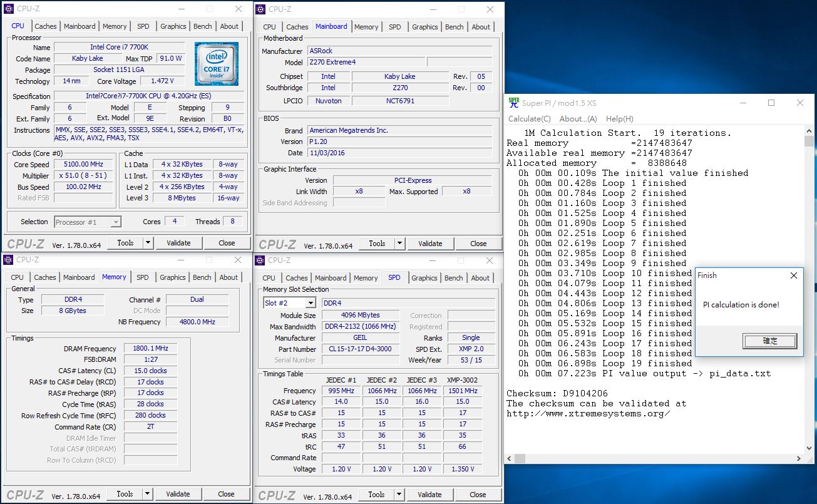Click Validate in the SPD window
Screen dimensions: 817x504
(429, 495)
